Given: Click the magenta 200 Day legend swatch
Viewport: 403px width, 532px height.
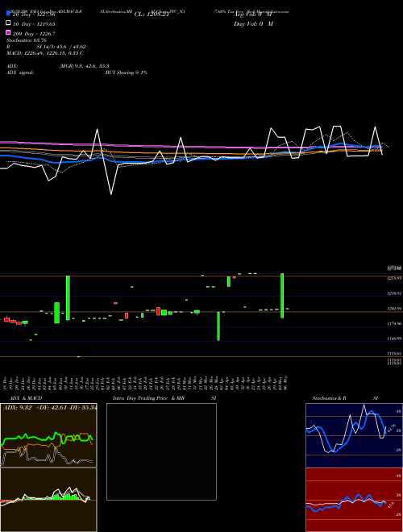Looking at the screenshot, I should [x=9, y=32].
